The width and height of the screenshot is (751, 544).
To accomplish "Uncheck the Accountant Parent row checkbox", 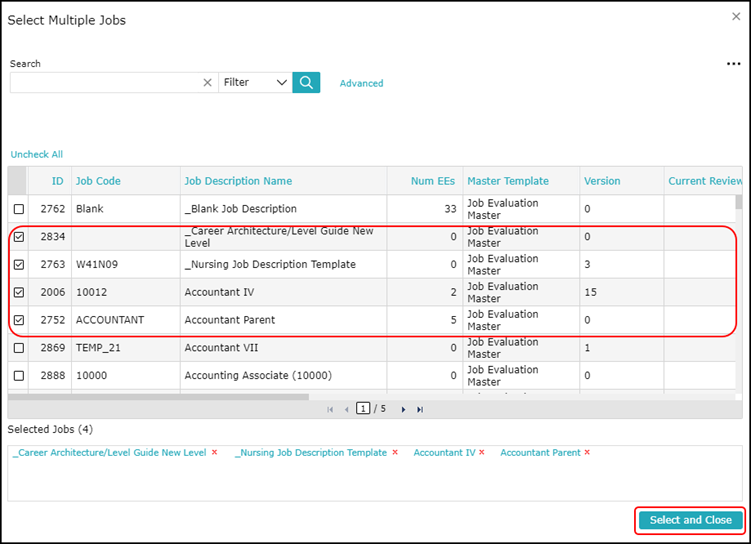I will point(19,320).
